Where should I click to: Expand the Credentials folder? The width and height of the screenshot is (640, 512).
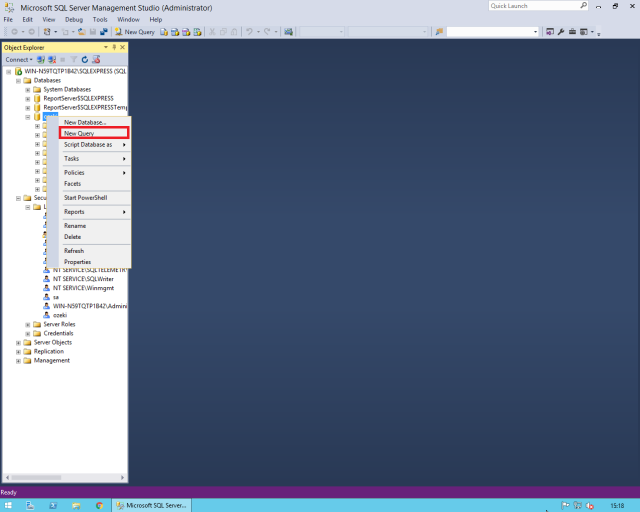point(28,334)
